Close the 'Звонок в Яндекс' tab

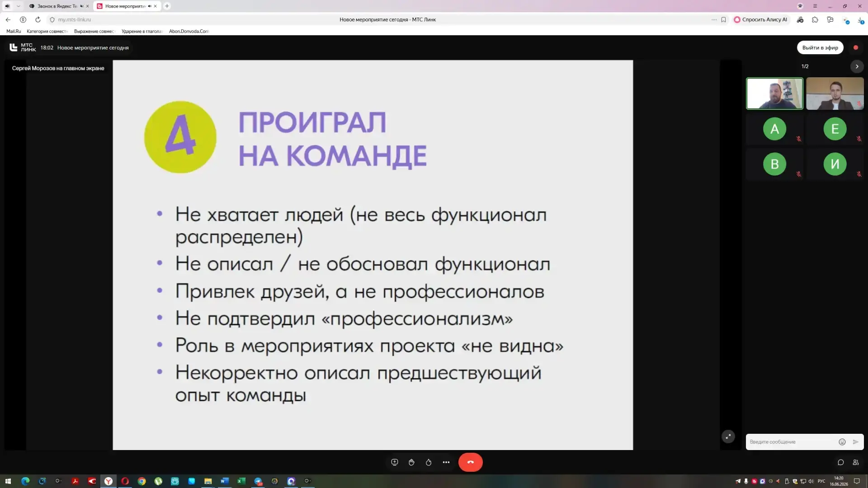pyautogui.click(x=87, y=6)
